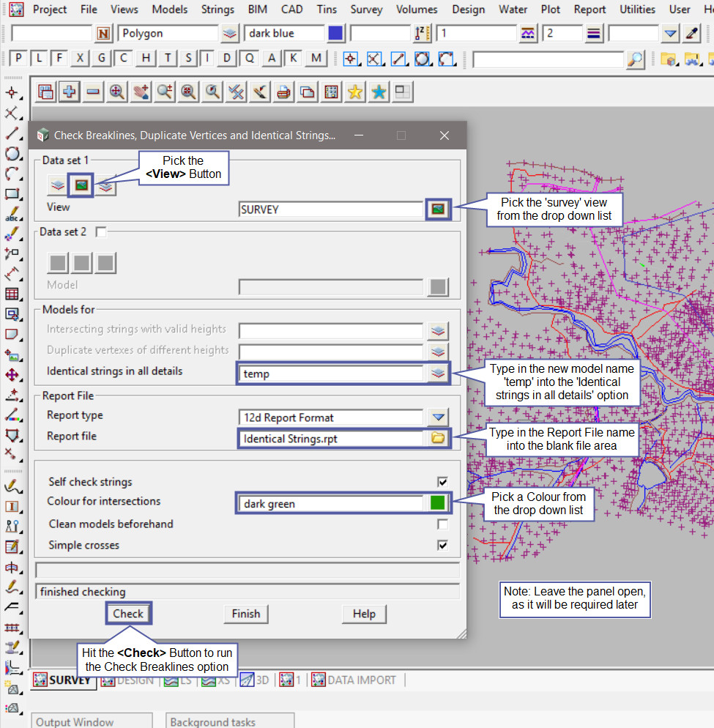Click the Finish button
The width and height of the screenshot is (714, 728).
(x=245, y=614)
